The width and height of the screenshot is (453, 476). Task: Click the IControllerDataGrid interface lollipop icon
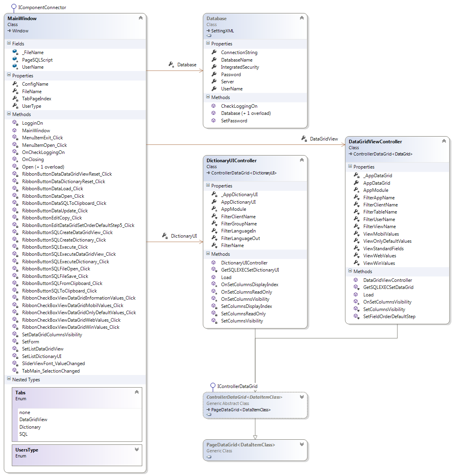(213, 386)
